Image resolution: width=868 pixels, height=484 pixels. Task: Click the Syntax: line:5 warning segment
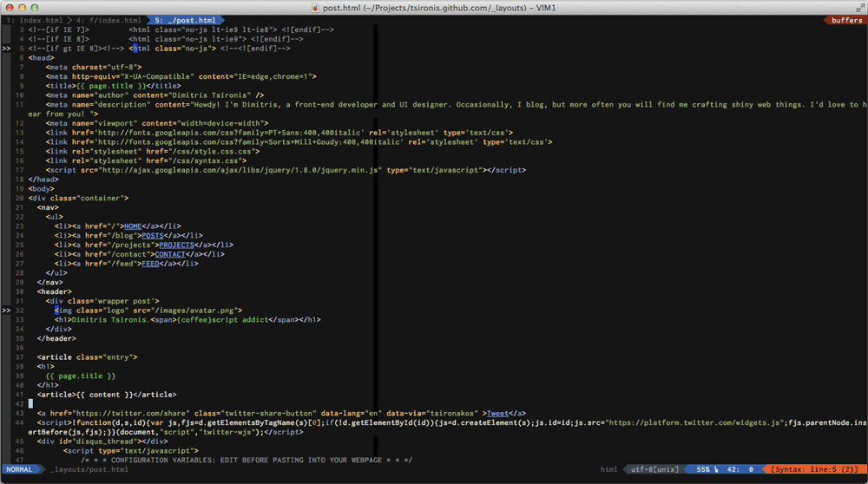click(814, 469)
